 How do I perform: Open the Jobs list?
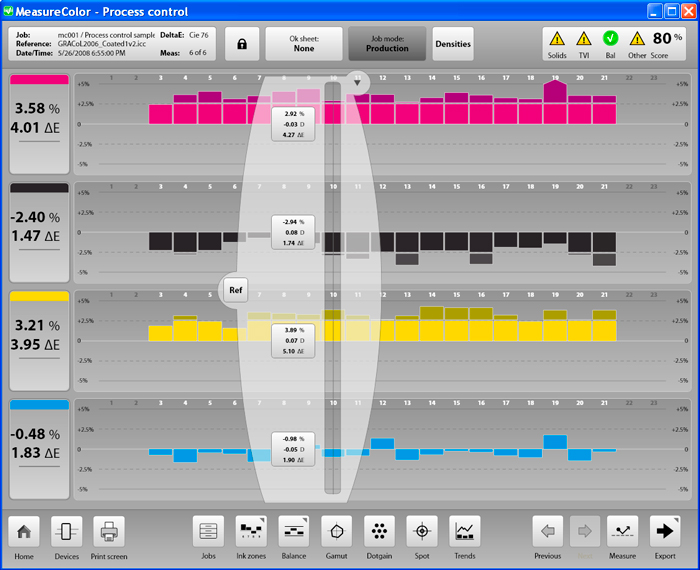[208, 532]
